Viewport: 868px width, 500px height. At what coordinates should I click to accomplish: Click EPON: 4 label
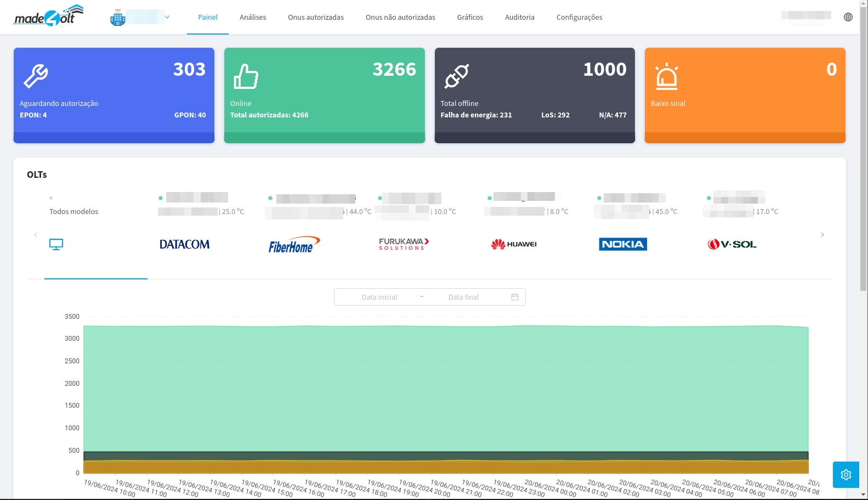(33, 115)
